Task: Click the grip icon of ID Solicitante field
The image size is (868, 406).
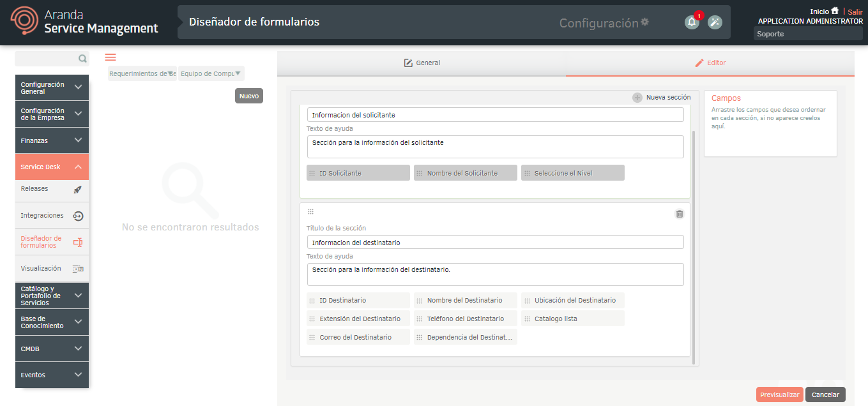Action: [x=312, y=173]
